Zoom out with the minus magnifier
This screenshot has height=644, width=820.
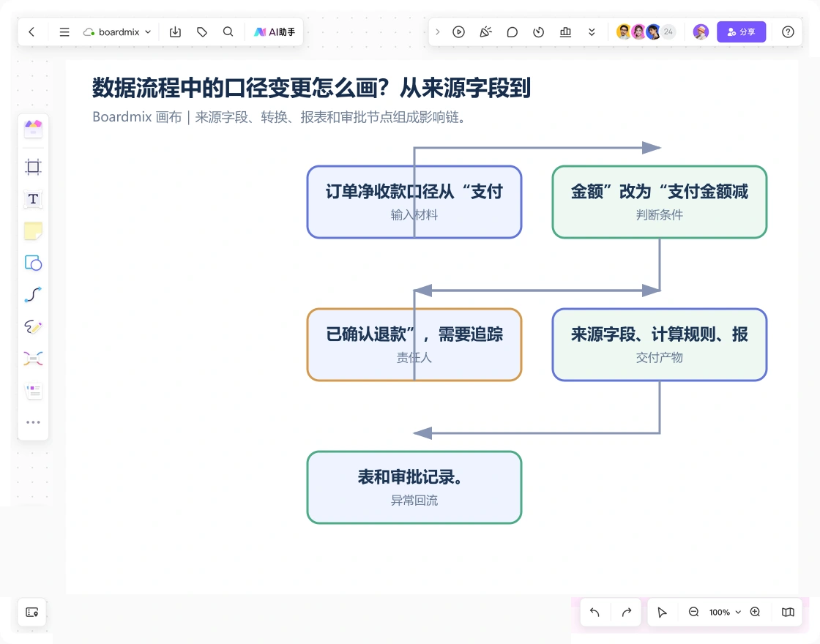click(x=693, y=612)
